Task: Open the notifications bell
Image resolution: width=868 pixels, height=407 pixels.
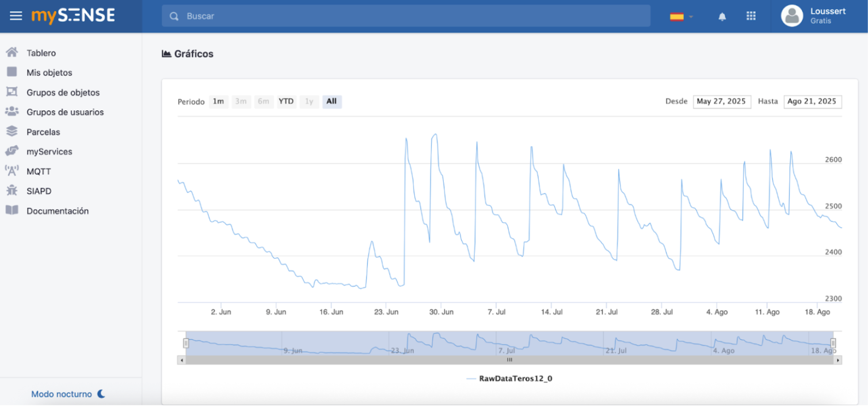Action: tap(722, 17)
